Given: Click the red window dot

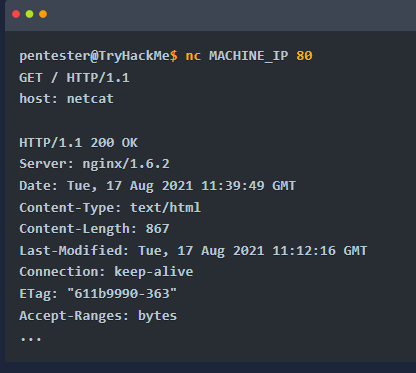Looking at the screenshot, I should [x=16, y=14].
